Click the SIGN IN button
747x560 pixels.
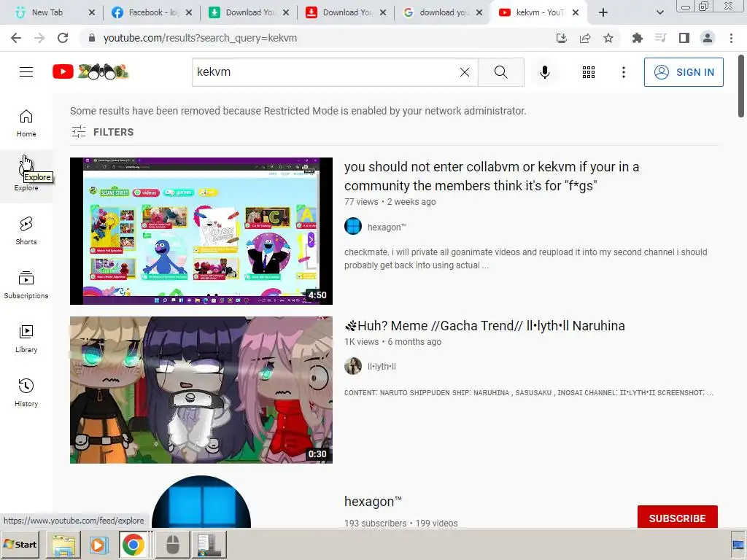pos(684,72)
